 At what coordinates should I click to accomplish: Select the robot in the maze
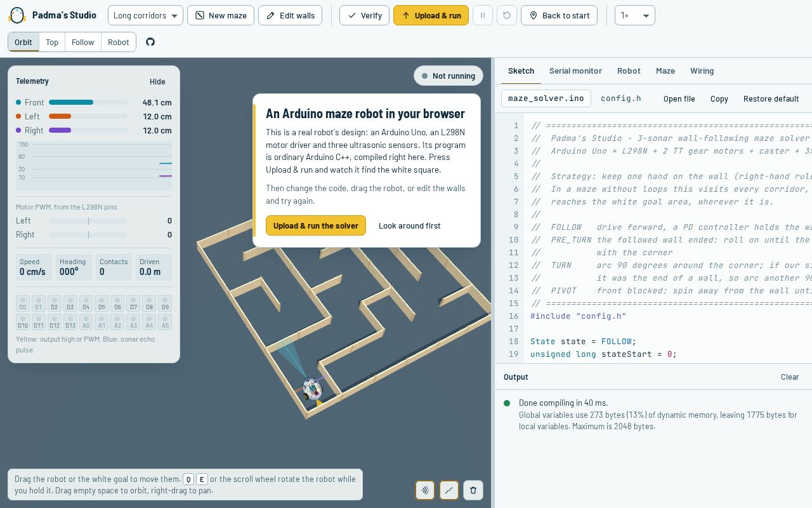pyautogui.click(x=312, y=388)
